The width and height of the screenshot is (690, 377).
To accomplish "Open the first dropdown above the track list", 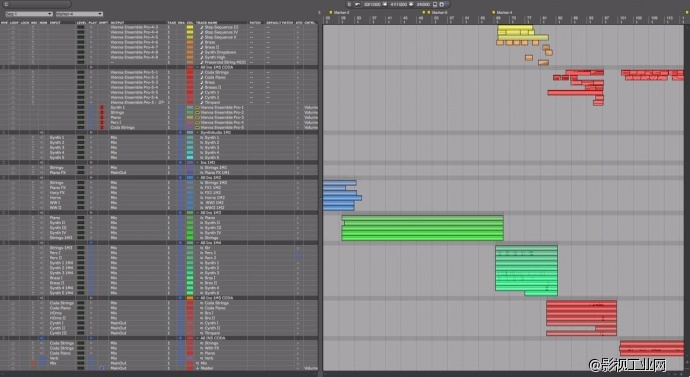I will coord(29,14).
